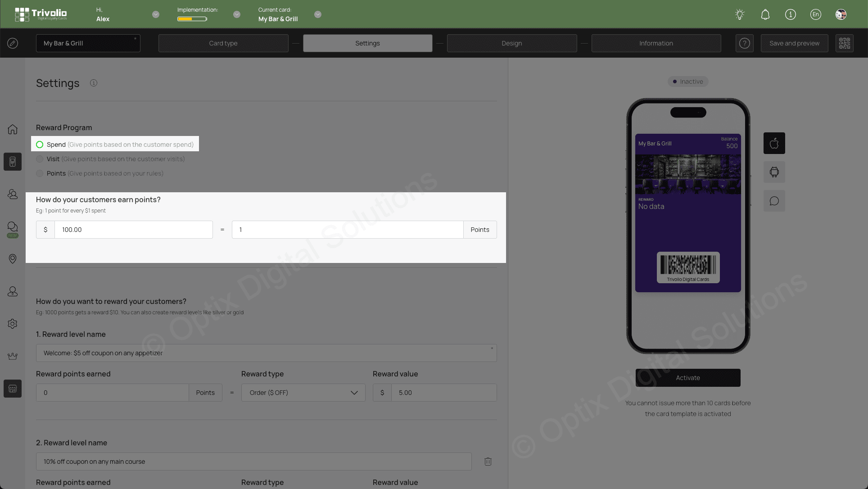Select the loyalty cards sidebar icon

coord(13,162)
